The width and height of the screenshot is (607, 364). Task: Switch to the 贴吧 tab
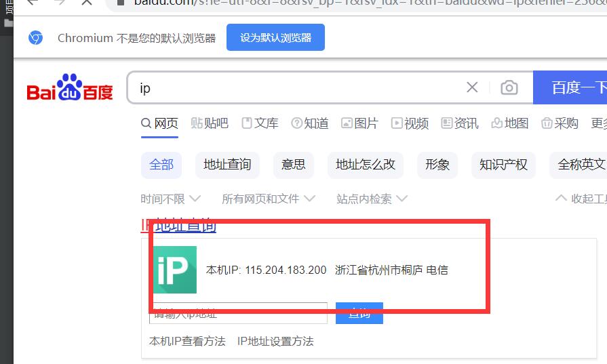pyautogui.click(x=210, y=123)
